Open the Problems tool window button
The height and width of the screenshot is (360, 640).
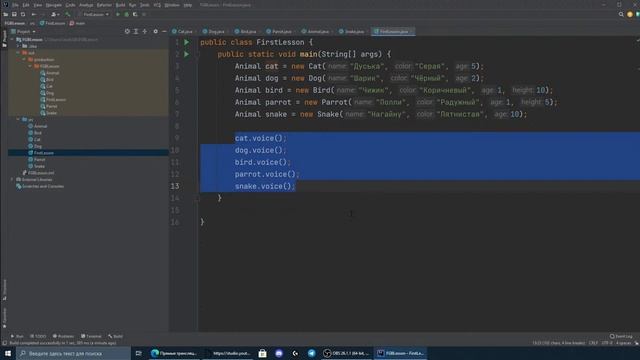[x=63, y=336]
